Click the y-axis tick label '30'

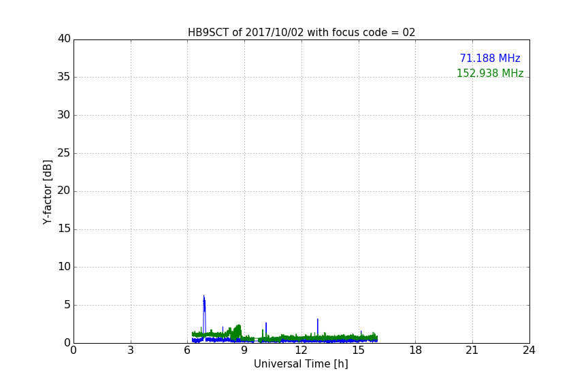[x=64, y=115]
